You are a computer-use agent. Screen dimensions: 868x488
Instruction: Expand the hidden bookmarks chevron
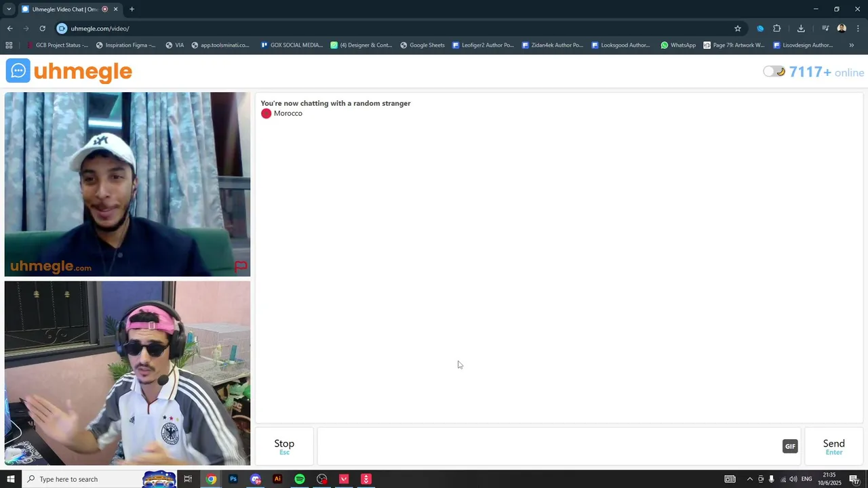click(x=851, y=45)
